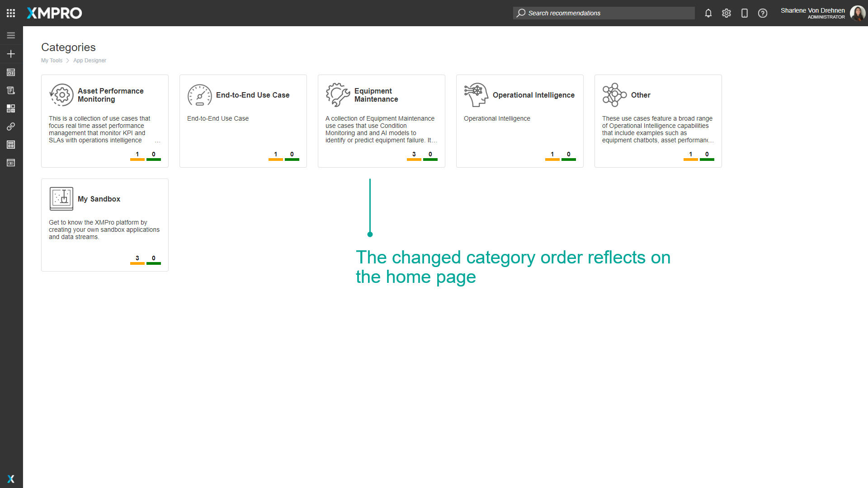Toggle the hamburger navigation menu
This screenshot has height=488, width=868.
click(11, 35)
